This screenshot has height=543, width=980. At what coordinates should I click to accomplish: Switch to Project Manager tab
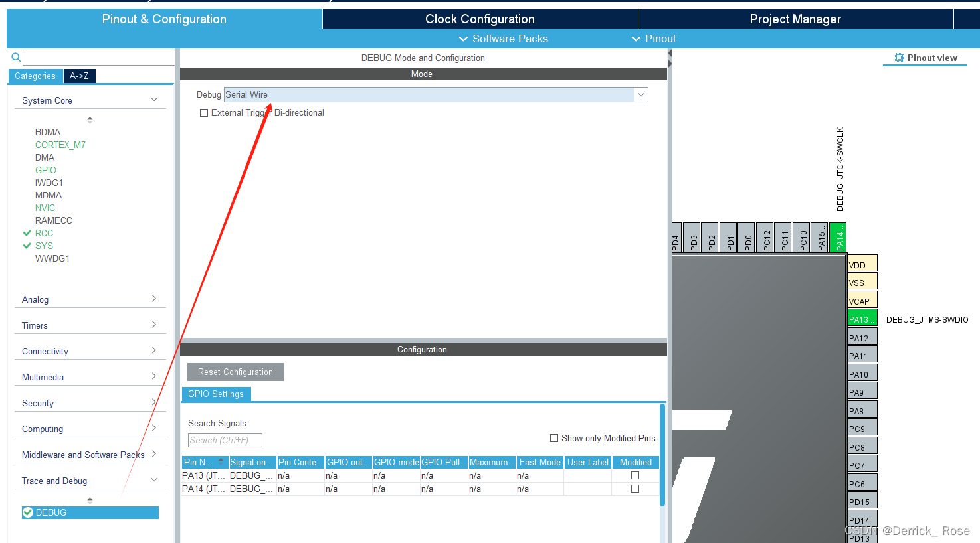pos(795,19)
